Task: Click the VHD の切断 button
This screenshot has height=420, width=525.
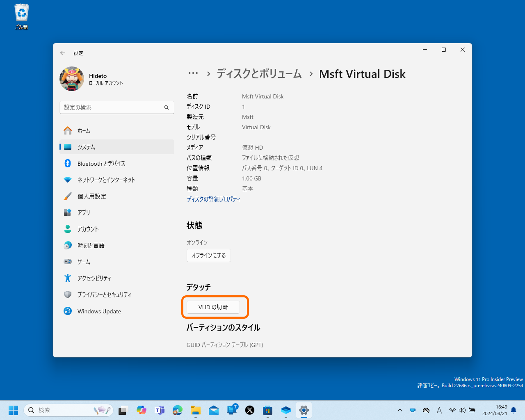Action: [x=214, y=307]
